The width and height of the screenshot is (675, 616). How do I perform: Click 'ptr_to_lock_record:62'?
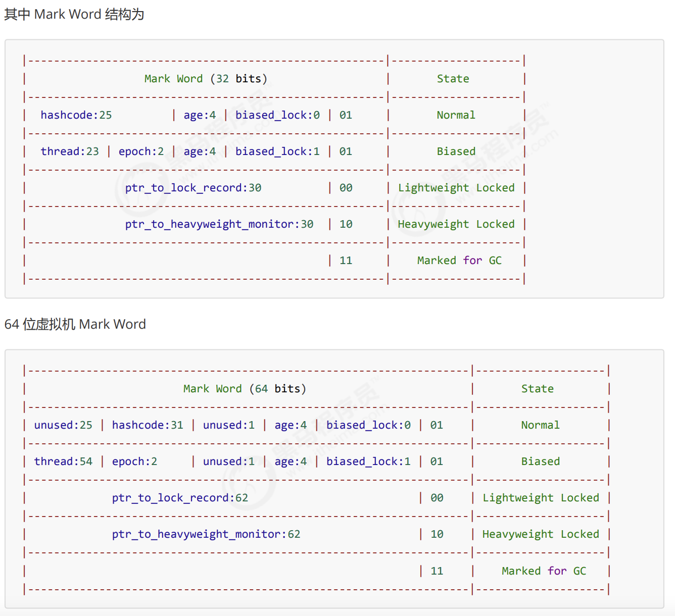[x=180, y=498]
